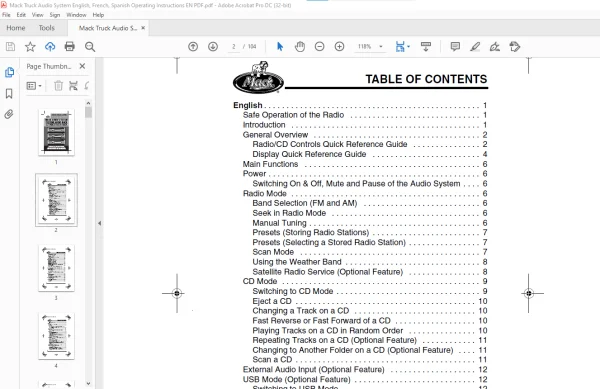Click the Stamp tool icon
The height and width of the screenshot is (389, 600).
pos(515,47)
